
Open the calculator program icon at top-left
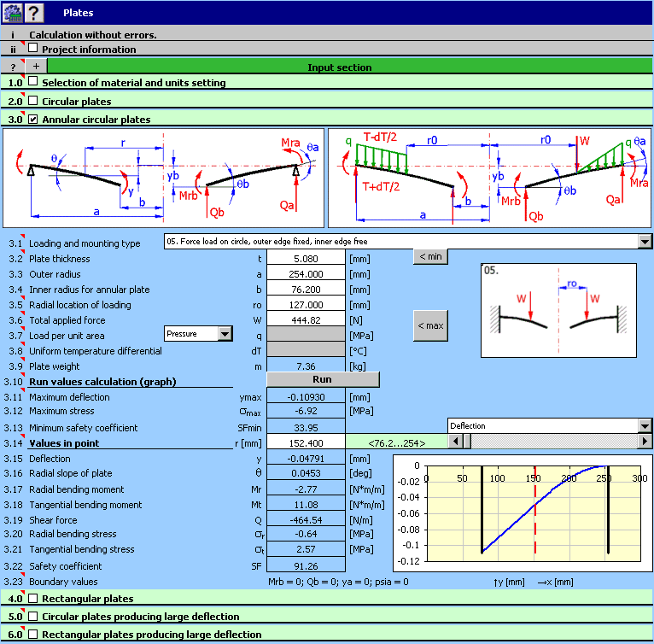[x=12, y=13]
